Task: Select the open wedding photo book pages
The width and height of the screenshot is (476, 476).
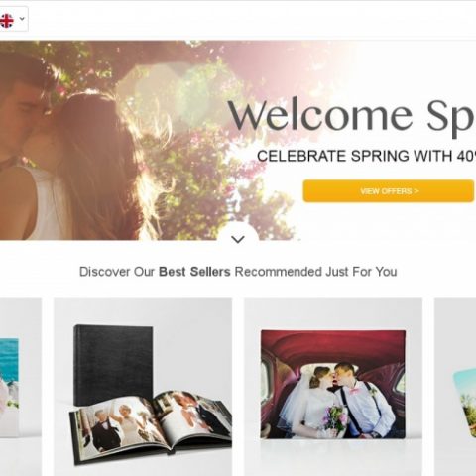Action: [x=151, y=426]
